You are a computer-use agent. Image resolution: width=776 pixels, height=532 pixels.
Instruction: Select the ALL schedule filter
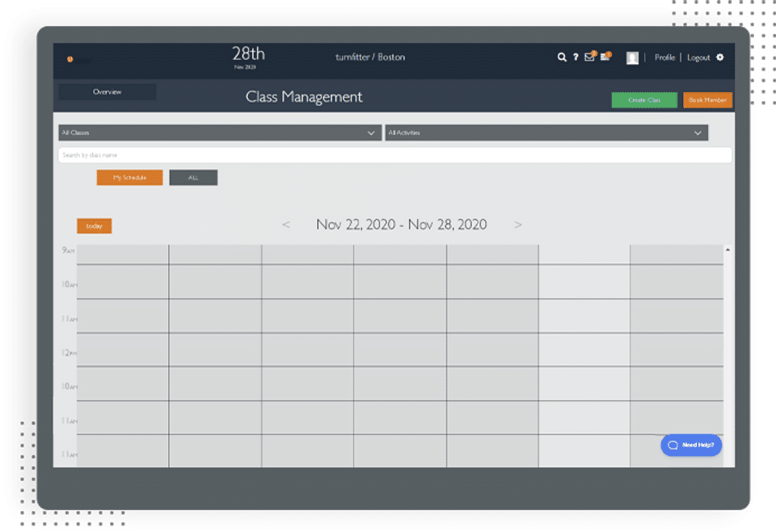pyautogui.click(x=193, y=178)
